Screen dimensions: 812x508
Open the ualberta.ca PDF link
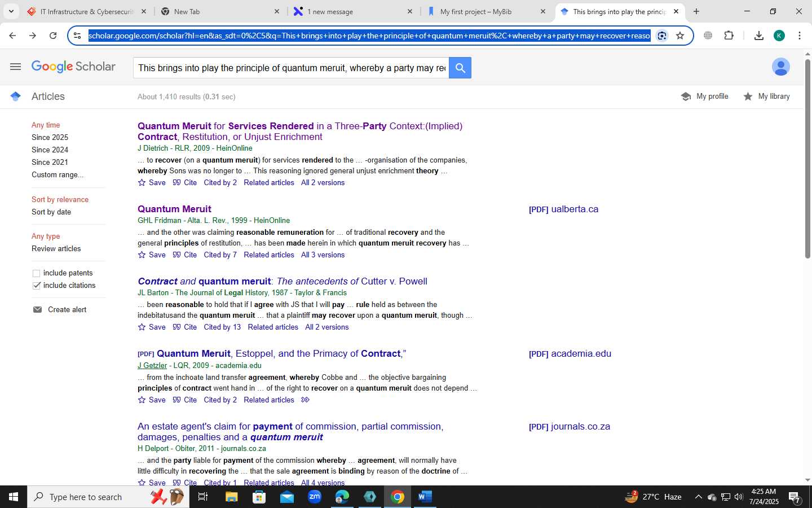(563, 209)
